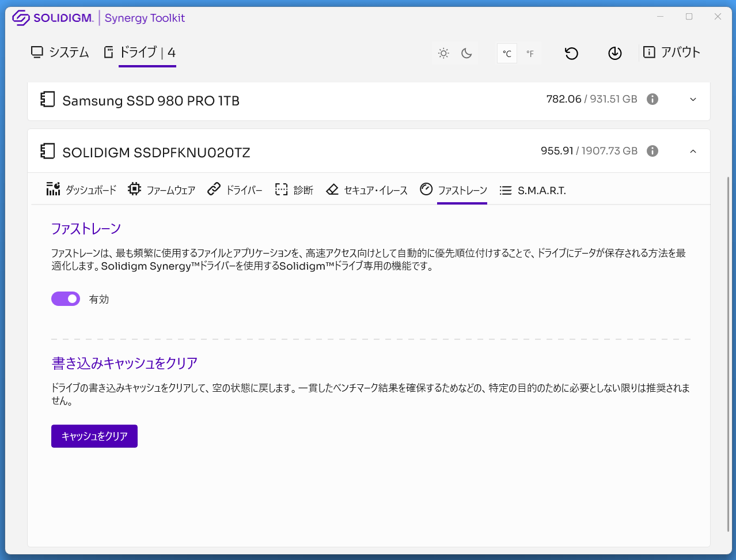Viewport: 736px width, 560px height.
Task: Show info for Samsung SSD 980 PRO
Action: 652,99
